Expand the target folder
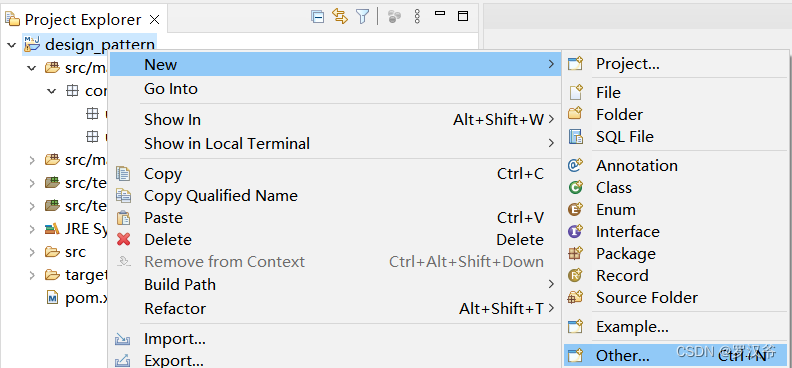This screenshot has width=792, height=368. pyautogui.click(x=32, y=275)
